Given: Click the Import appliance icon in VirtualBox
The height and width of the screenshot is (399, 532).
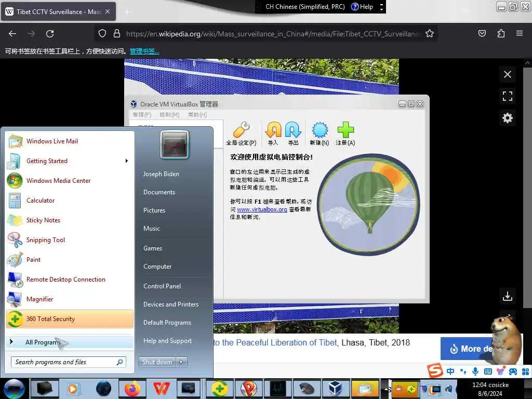Looking at the screenshot, I should point(273,134).
